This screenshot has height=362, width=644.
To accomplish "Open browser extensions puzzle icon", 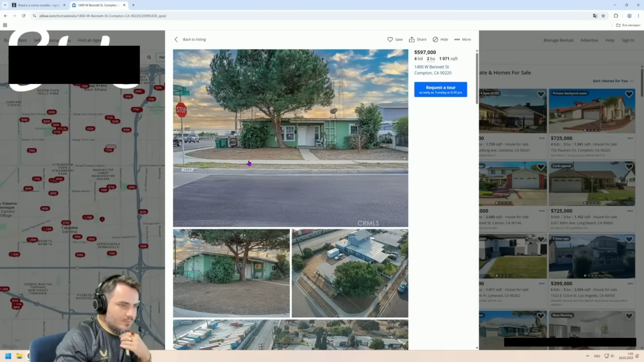I will pyautogui.click(x=616, y=16).
